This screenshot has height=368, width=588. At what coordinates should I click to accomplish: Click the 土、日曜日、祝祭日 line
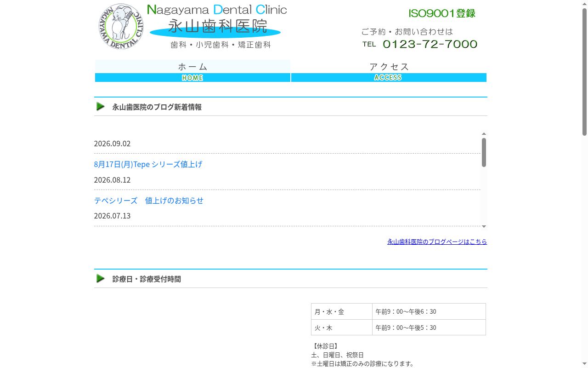click(x=337, y=355)
